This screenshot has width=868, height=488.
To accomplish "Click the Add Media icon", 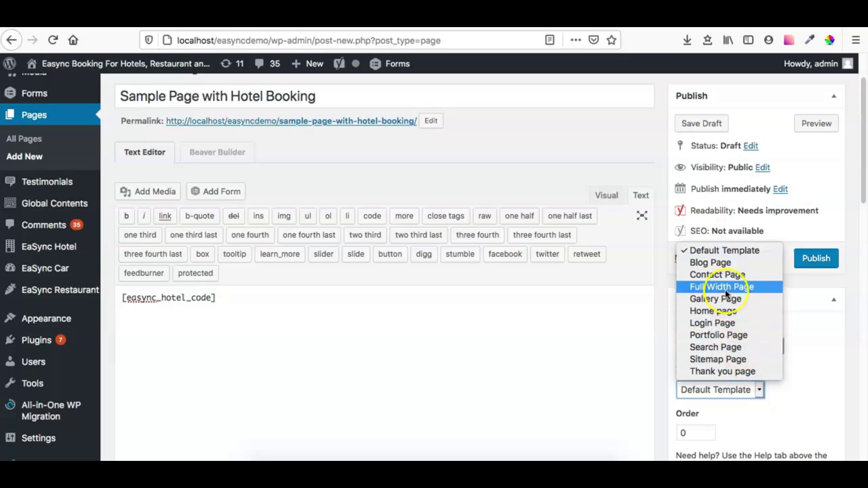I will (x=125, y=191).
